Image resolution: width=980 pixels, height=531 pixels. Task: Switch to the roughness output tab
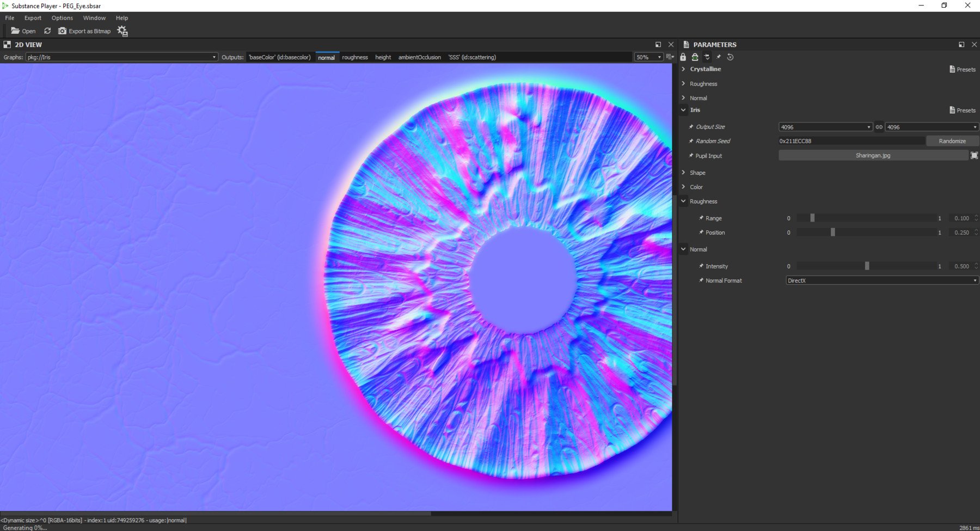pyautogui.click(x=355, y=57)
